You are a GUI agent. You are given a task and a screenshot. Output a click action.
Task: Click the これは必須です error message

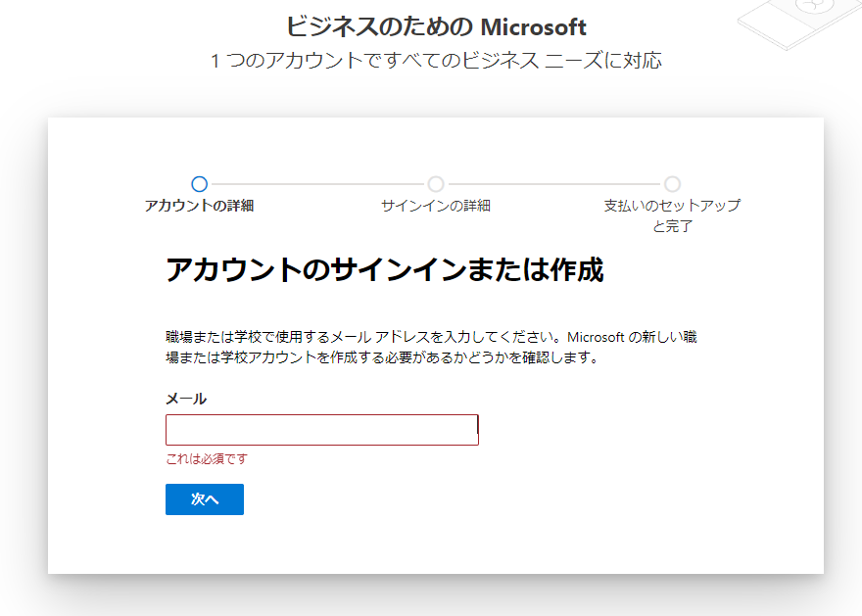(207, 459)
